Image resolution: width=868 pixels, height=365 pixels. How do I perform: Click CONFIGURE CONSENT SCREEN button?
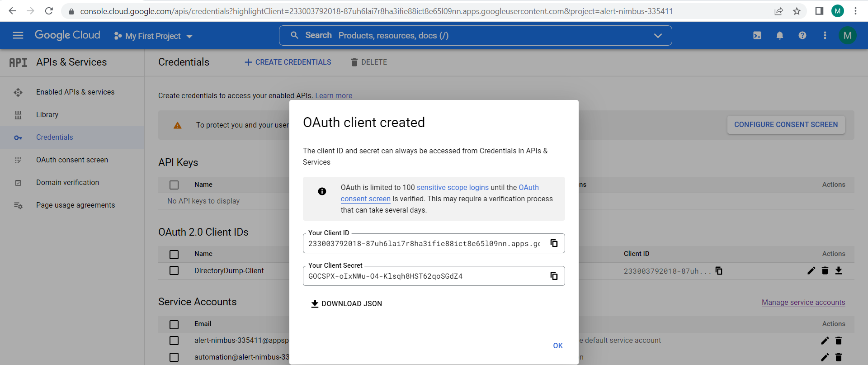point(786,125)
